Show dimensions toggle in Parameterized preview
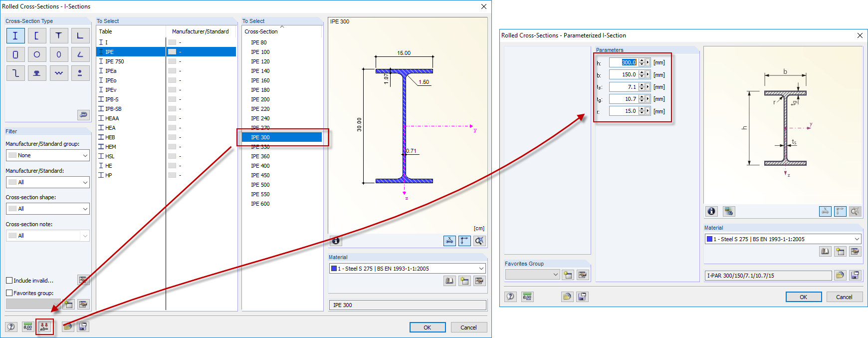 coord(825,211)
